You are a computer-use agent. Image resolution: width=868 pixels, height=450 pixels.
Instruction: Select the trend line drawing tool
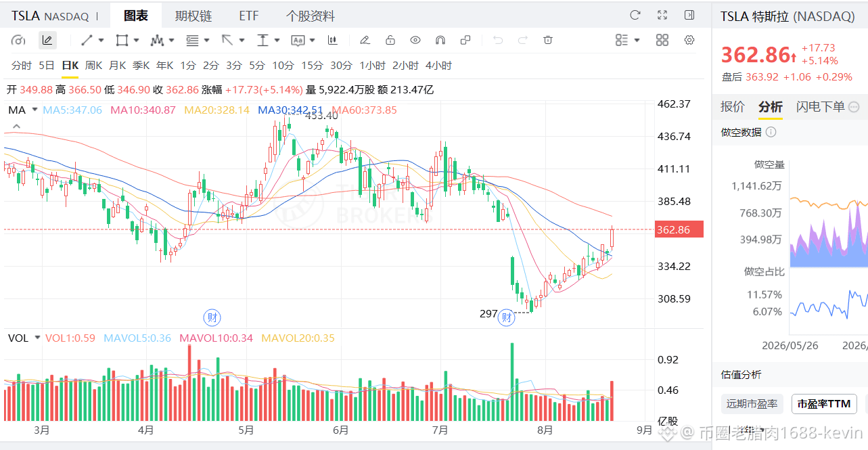87,41
